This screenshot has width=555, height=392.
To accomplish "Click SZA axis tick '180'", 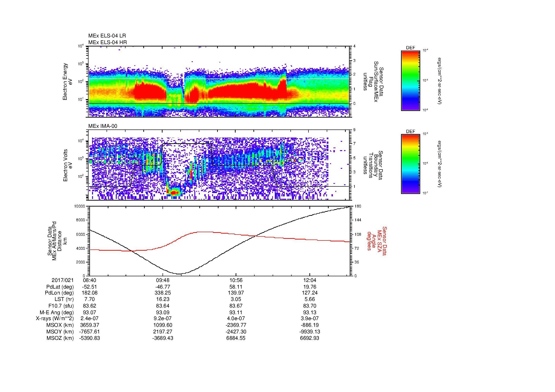I will 358,206.
